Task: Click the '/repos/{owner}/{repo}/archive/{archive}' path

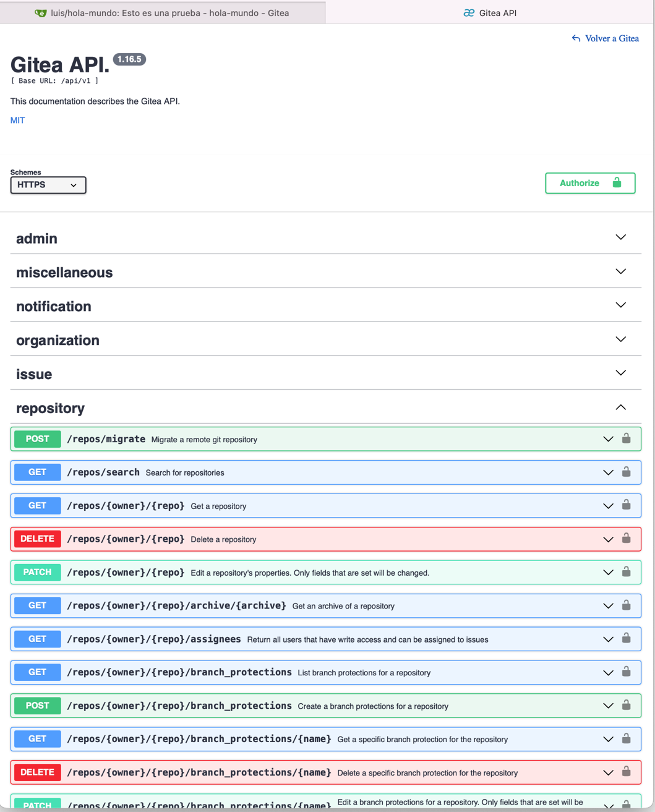Action: pyautogui.click(x=176, y=606)
